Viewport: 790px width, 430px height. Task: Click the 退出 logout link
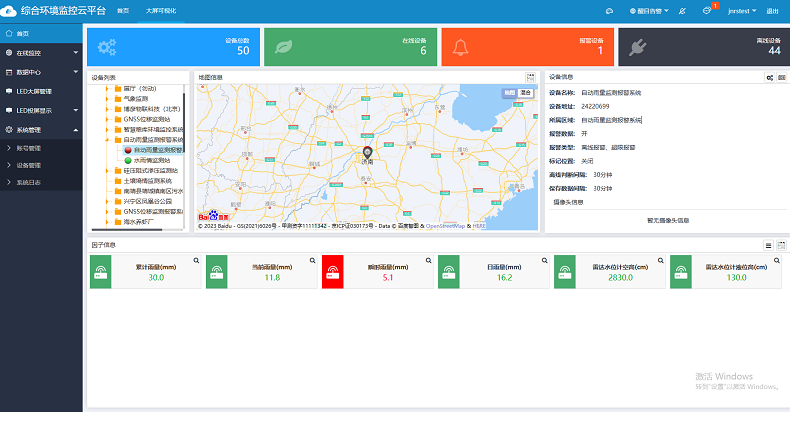pos(772,11)
